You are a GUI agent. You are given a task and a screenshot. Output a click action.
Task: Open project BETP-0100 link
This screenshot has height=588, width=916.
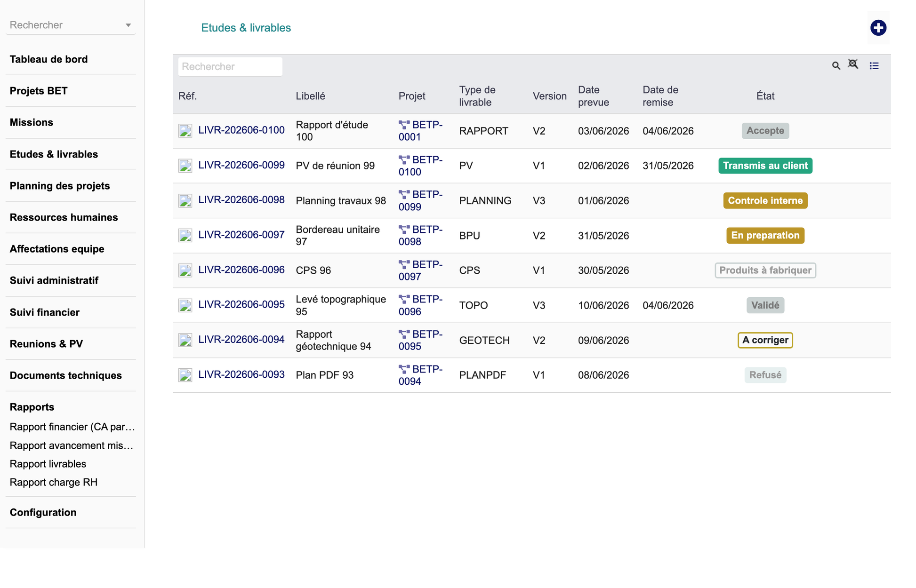(420, 166)
